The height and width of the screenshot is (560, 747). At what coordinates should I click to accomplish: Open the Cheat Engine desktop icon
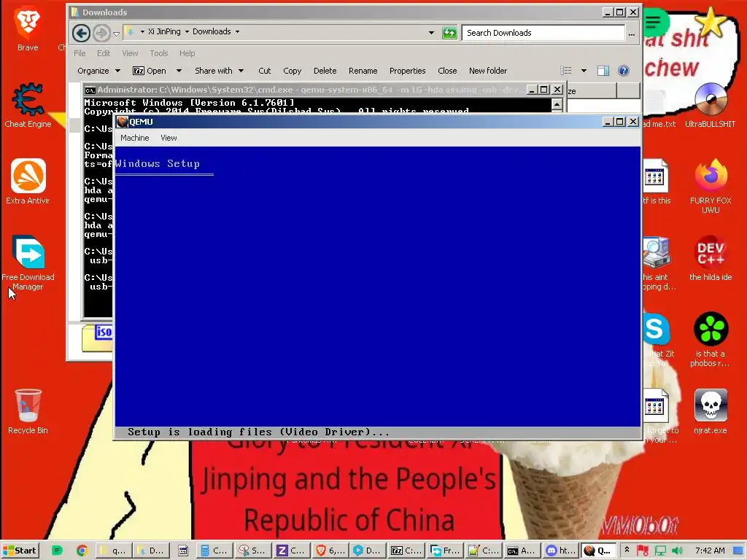pos(28,105)
